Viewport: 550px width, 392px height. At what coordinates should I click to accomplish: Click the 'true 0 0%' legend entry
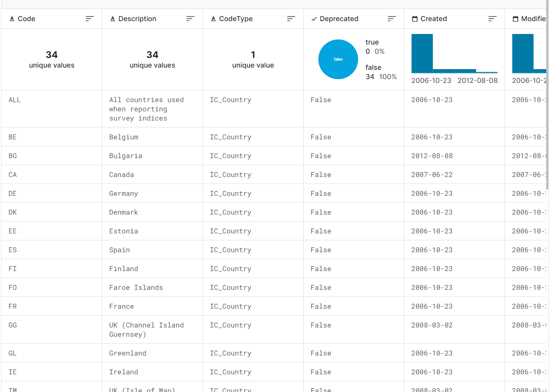tap(375, 47)
